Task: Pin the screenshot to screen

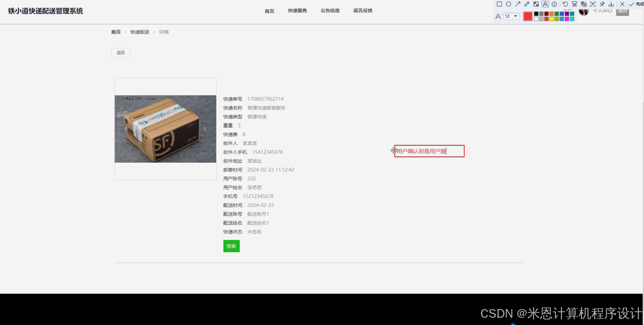Action: click(602, 4)
